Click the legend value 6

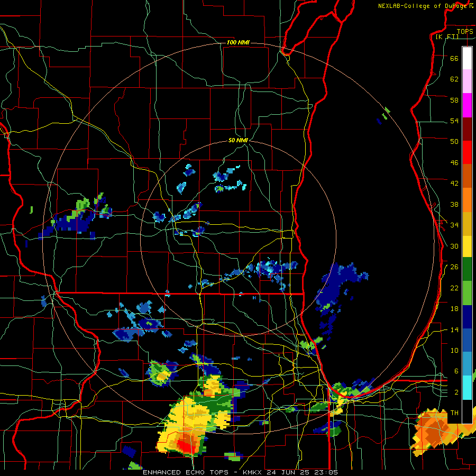click(456, 371)
